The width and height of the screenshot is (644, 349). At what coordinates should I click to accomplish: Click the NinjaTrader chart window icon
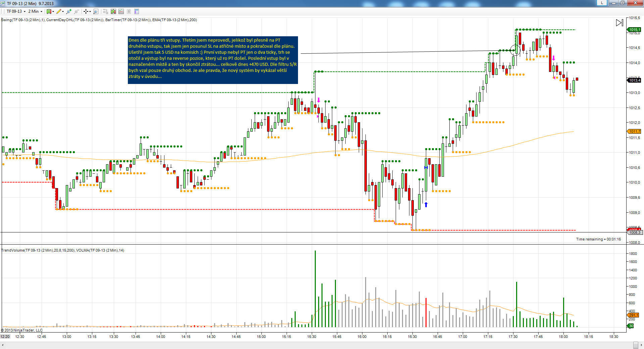pyautogui.click(x=3, y=3)
